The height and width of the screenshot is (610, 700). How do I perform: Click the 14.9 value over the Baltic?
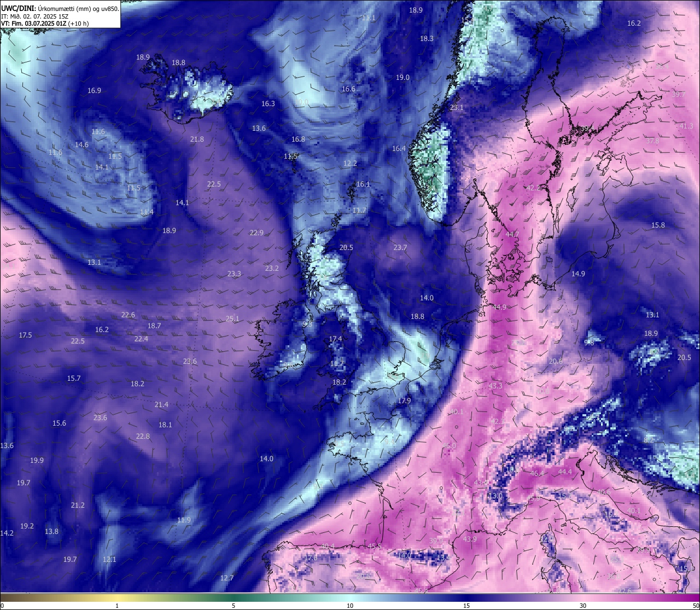578,274
